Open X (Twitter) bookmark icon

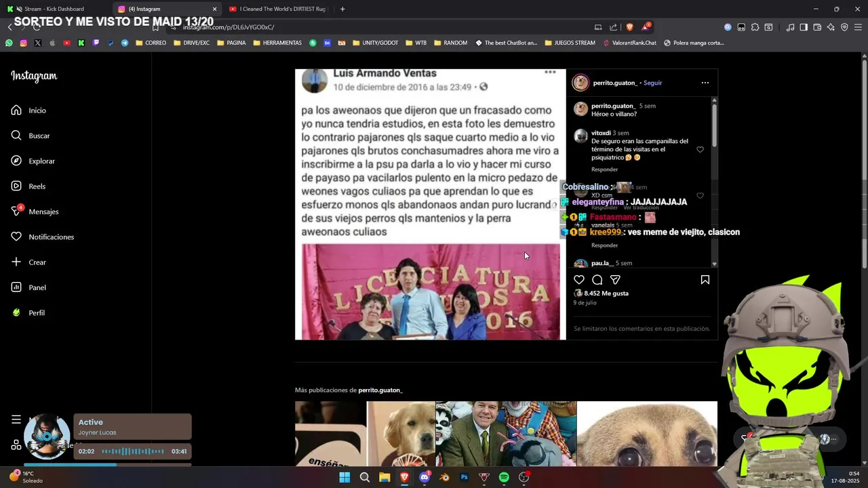(x=38, y=43)
